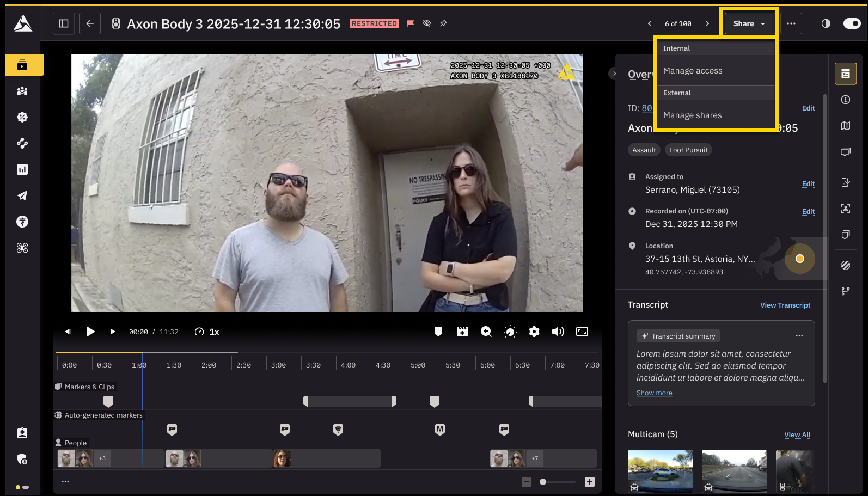Enter fullscreen video mode
The image size is (868, 496).
582,332
